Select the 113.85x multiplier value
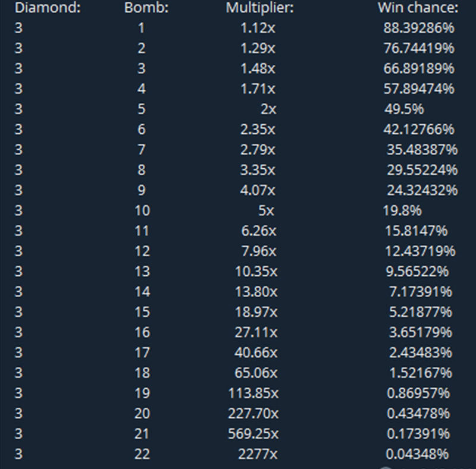Image resolution: width=476 pixels, height=469 pixels. click(253, 394)
